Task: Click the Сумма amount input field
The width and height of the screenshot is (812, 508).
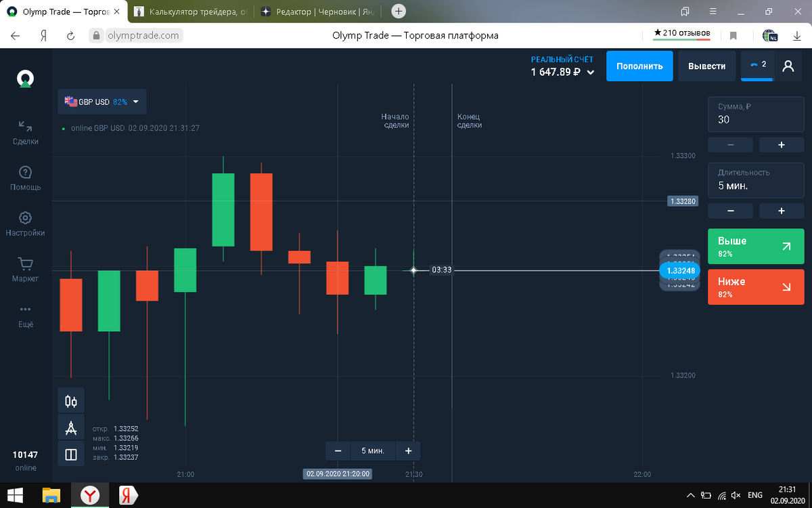Action: point(756,114)
